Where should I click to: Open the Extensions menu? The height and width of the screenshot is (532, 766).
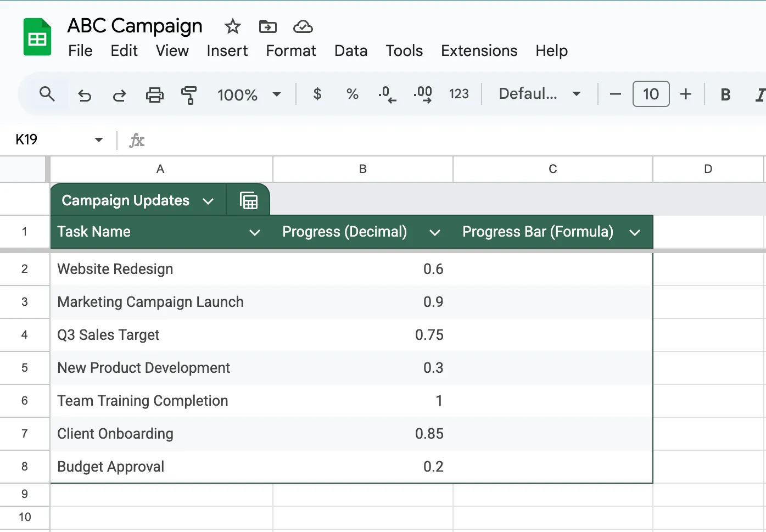(479, 51)
